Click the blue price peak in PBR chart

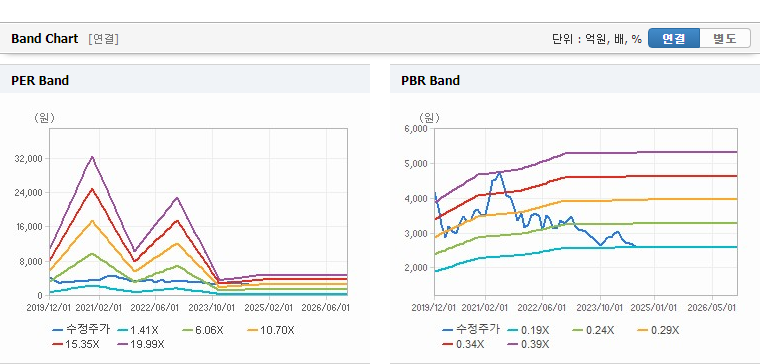tap(499, 173)
